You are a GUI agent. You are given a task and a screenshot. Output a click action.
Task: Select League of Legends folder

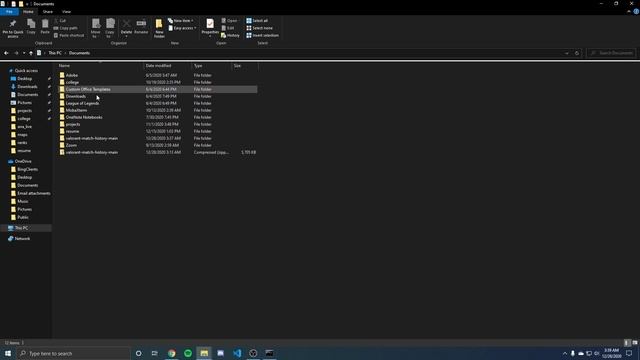pyautogui.click(x=157, y=103)
